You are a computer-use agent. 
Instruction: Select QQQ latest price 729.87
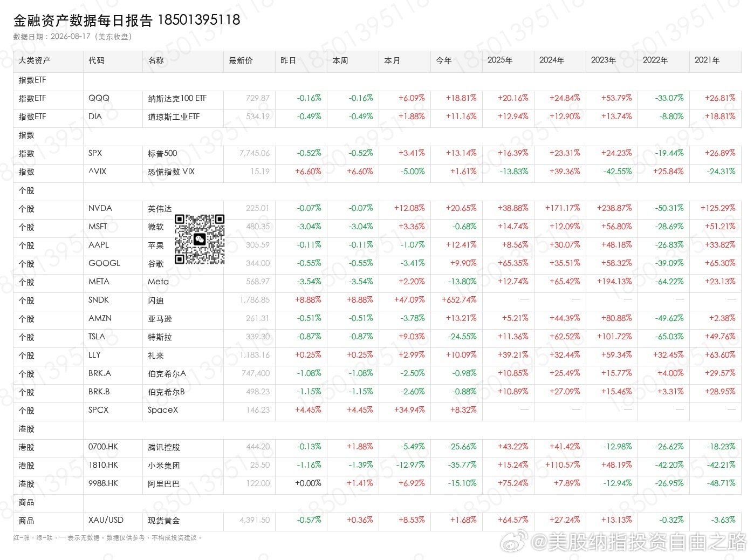pos(258,98)
